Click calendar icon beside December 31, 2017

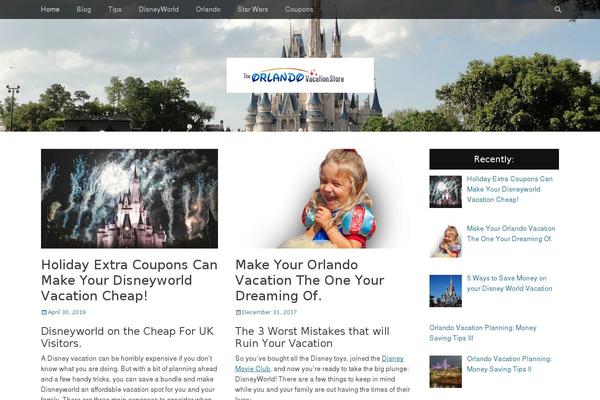click(238, 312)
